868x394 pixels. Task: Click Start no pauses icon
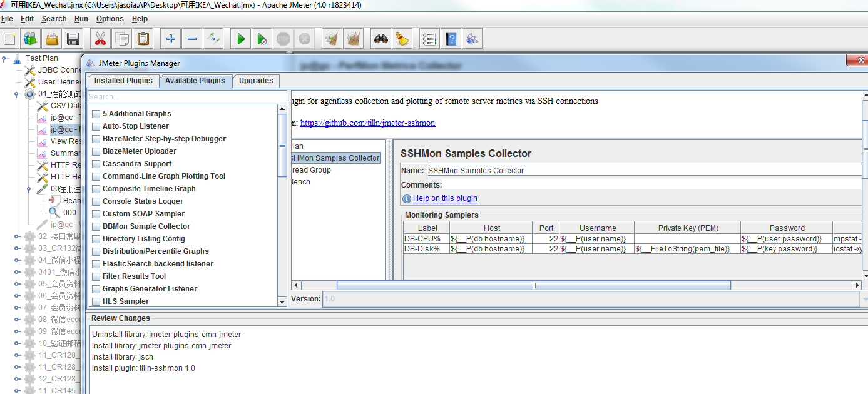(x=262, y=39)
